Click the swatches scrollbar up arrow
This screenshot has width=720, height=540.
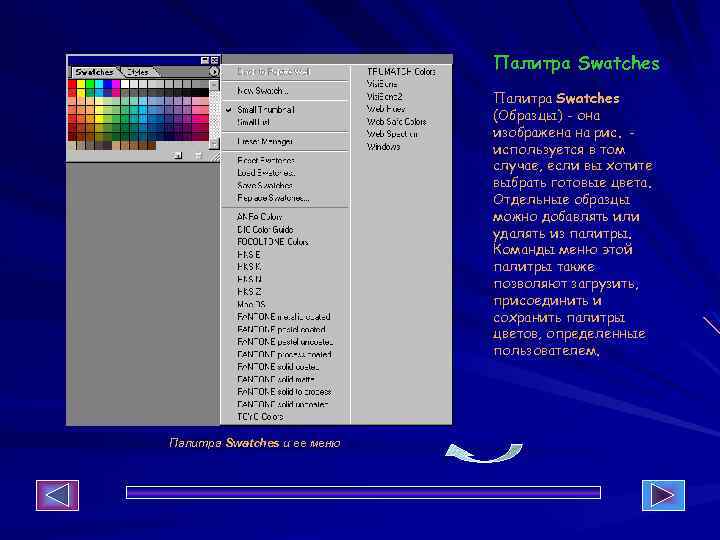214,85
